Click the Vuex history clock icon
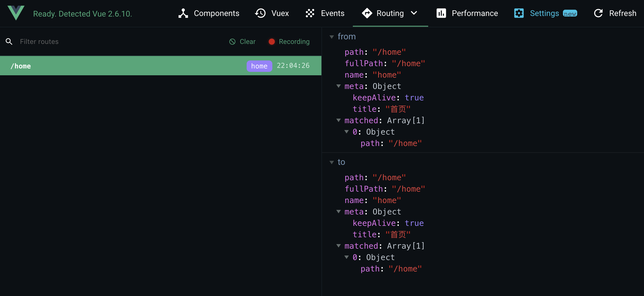This screenshot has width=644, height=296. point(260,13)
